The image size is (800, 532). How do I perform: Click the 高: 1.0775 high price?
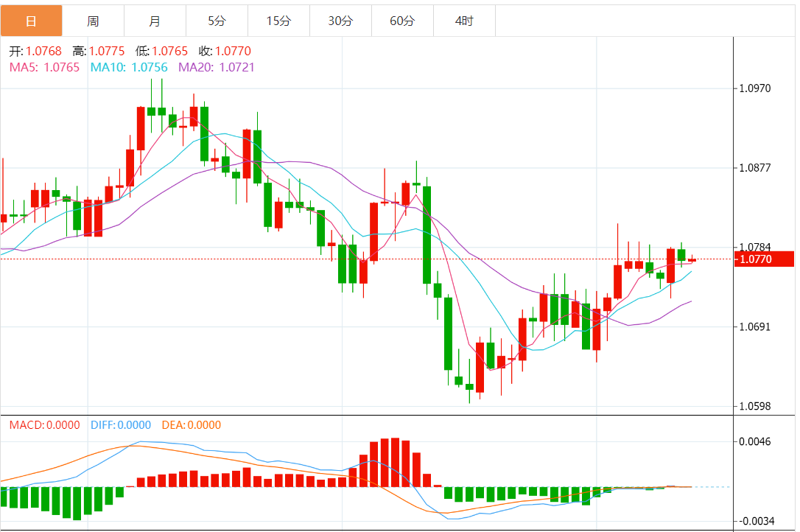coord(99,51)
